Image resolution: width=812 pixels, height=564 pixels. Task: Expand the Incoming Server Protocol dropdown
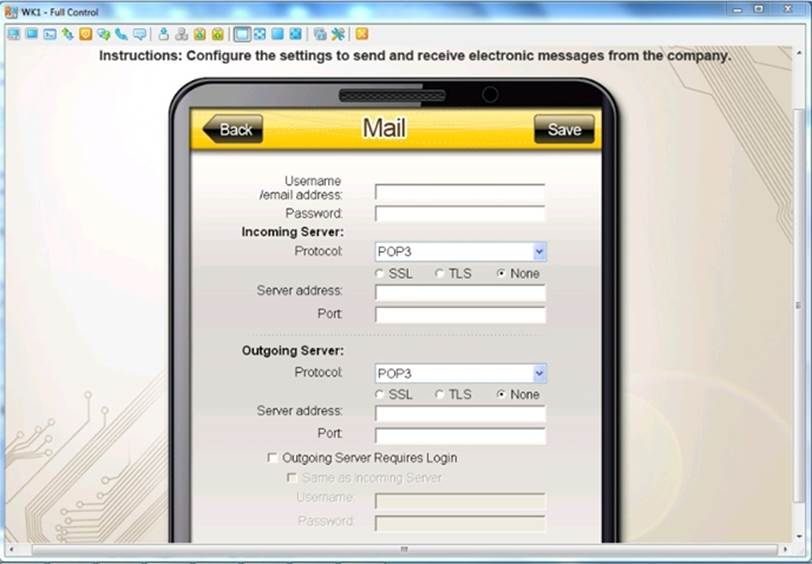pyautogui.click(x=539, y=252)
